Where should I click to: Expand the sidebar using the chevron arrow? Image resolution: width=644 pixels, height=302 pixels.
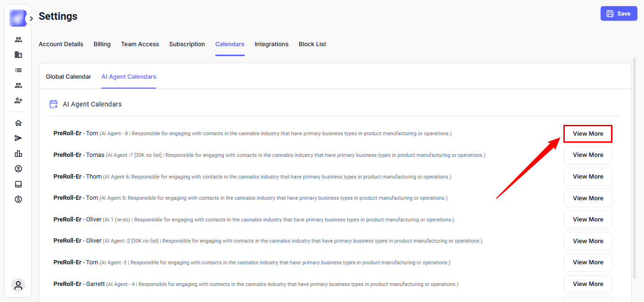31,19
